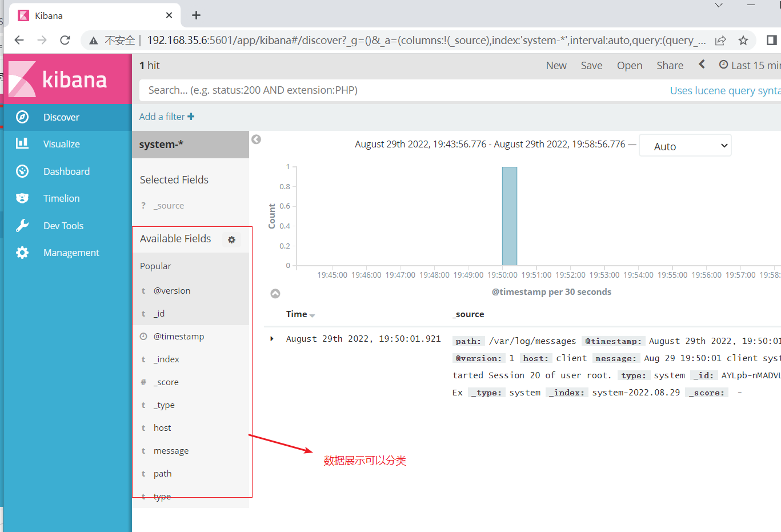The width and height of the screenshot is (781, 532).
Task: Click Share in the top menu
Action: tap(670, 66)
